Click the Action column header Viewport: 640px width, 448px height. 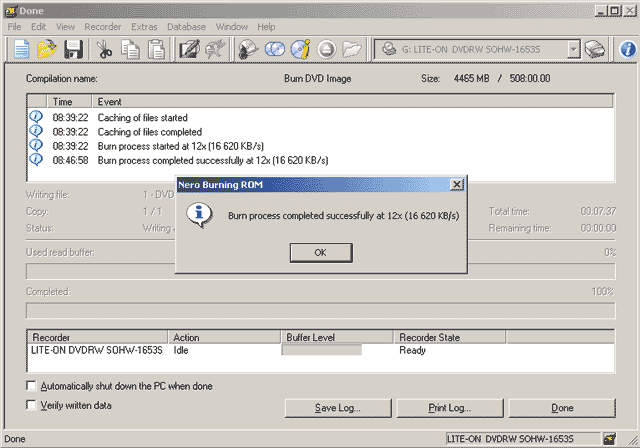(x=224, y=337)
